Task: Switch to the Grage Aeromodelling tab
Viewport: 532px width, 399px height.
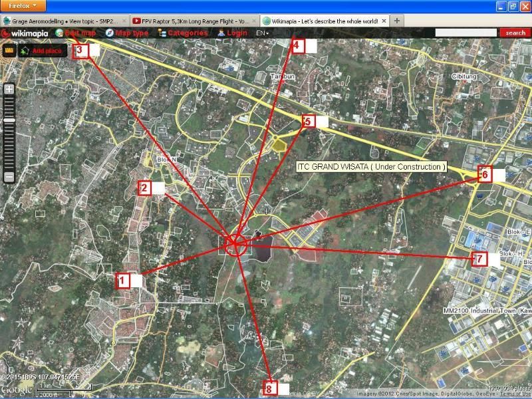Action: click(x=65, y=21)
